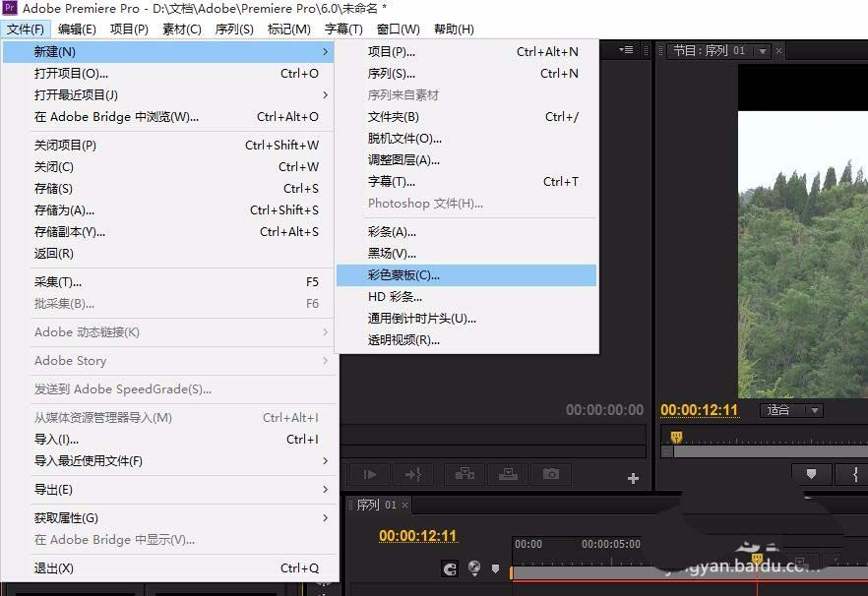Screen dimensions: 868x596
Task: Click 存储(S) Ctrl+S
Action: pyautogui.click(x=168, y=189)
